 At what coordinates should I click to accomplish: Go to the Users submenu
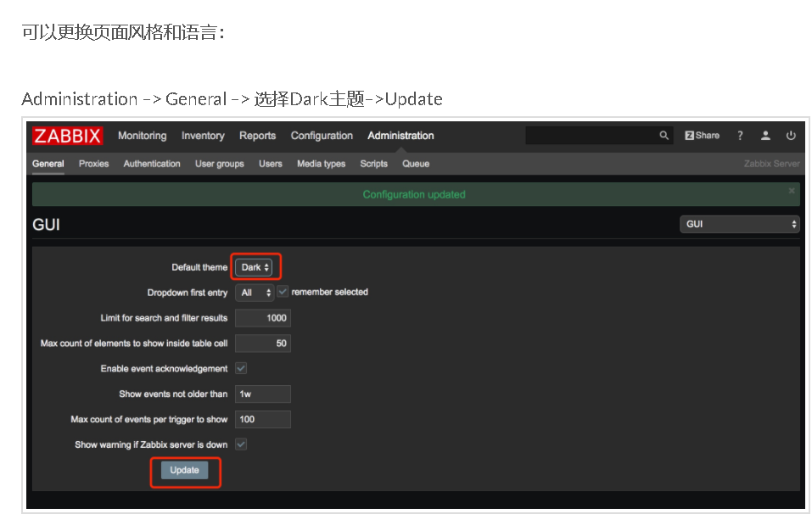pyautogui.click(x=271, y=164)
